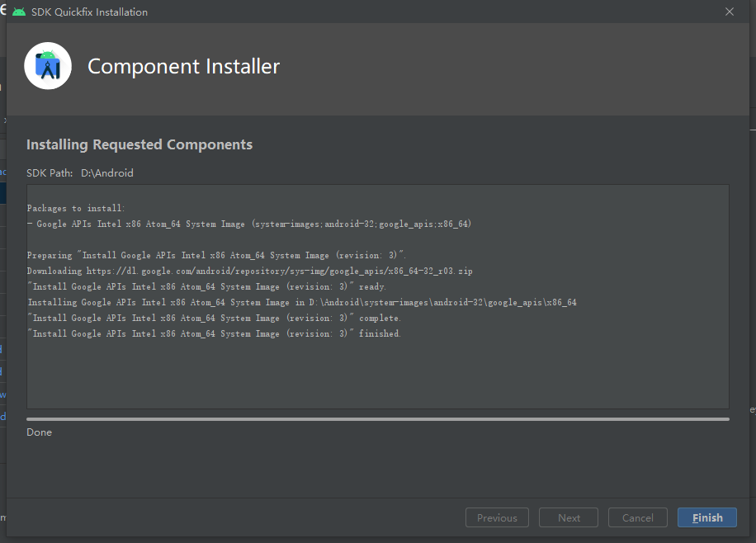Click the "Packages to install:" log line

pos(76,208)
